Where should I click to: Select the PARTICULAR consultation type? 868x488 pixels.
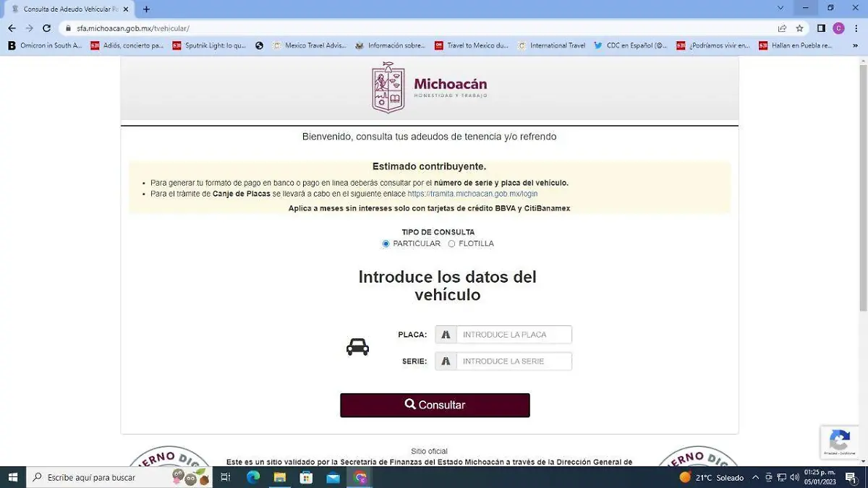click(386, 244)
